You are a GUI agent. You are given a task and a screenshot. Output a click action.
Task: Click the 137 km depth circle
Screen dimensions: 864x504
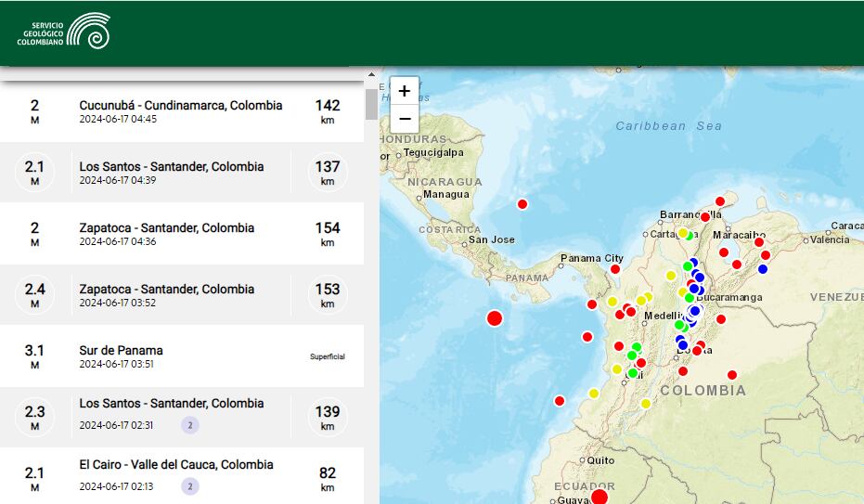coord(328,173)
